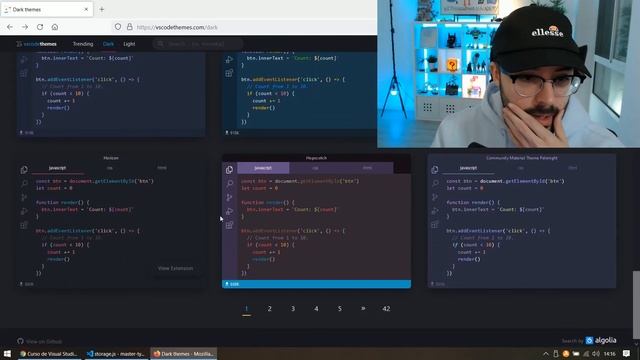640x360 pixels.
Task: Click the Search icon in Palenight preview
Action: 435,183
